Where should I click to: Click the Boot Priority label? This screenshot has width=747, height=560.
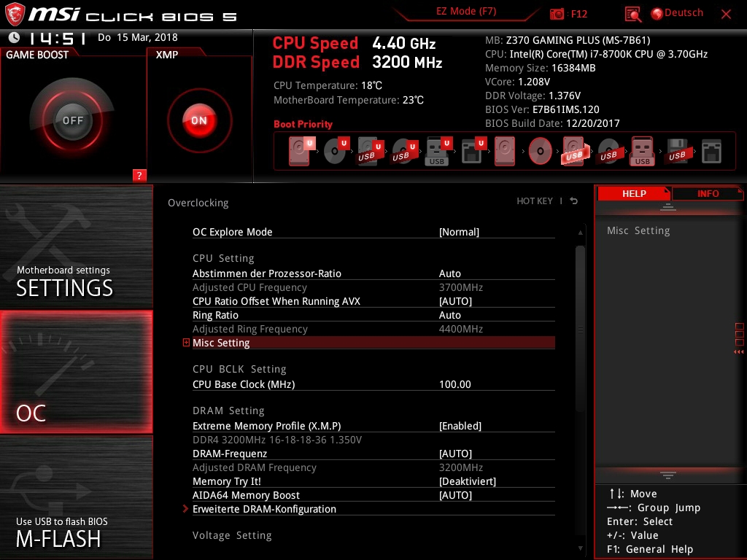click(x=303, y=124)
